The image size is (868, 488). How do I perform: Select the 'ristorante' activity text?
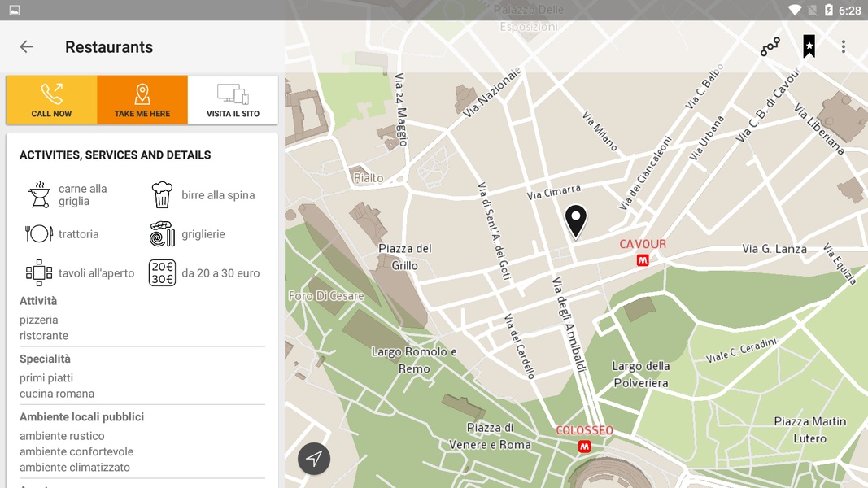44,335
